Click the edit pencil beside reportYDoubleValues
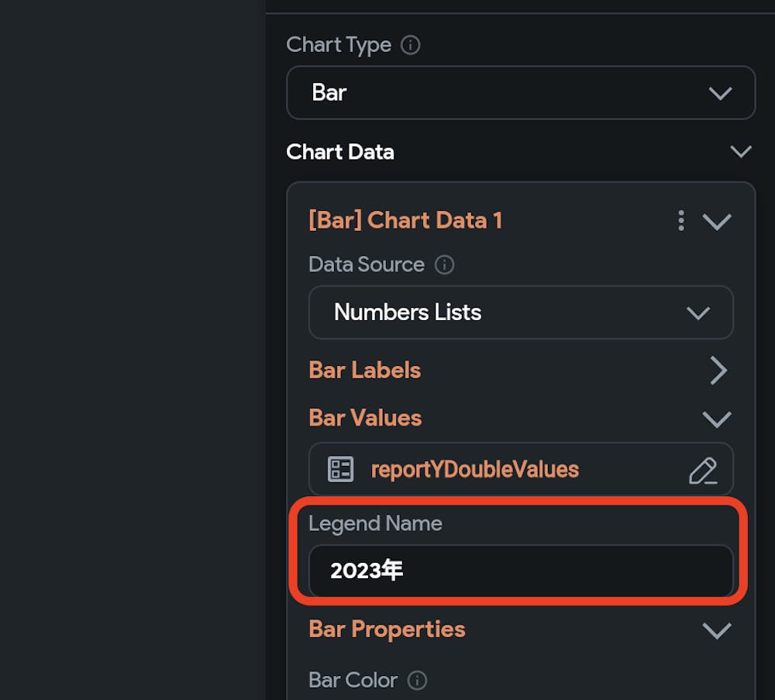The image size is (775, 700). point(704,468)
